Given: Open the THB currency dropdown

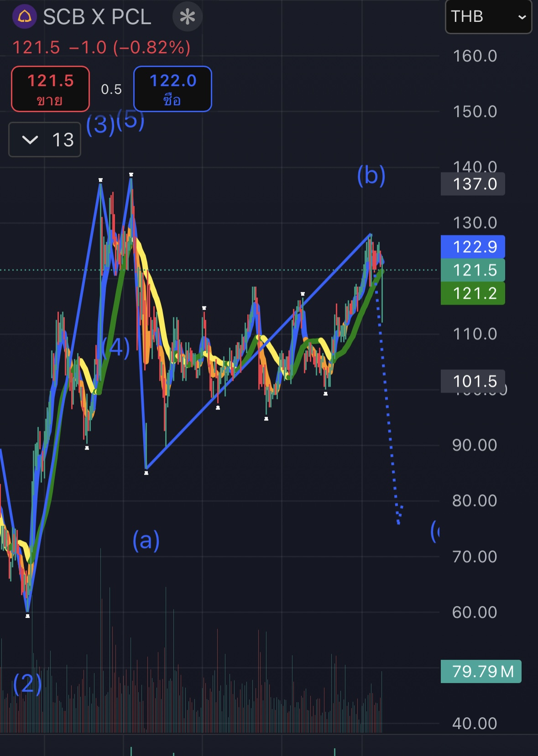Looking at the screenshot, I should tap(488, 17).
